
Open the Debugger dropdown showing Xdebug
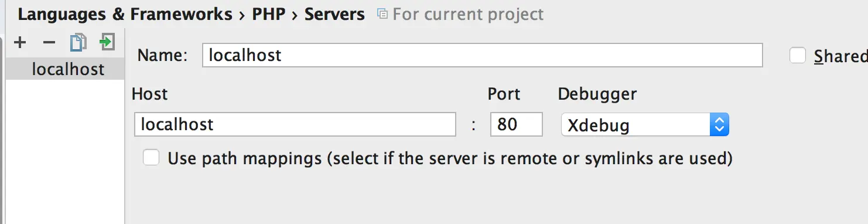pos(645,124)
